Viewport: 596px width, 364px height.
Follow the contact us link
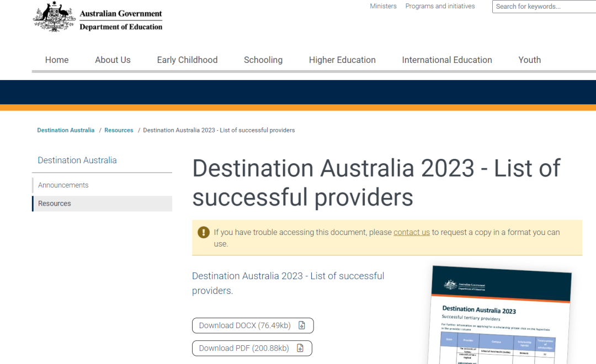[x=411, y=232]
